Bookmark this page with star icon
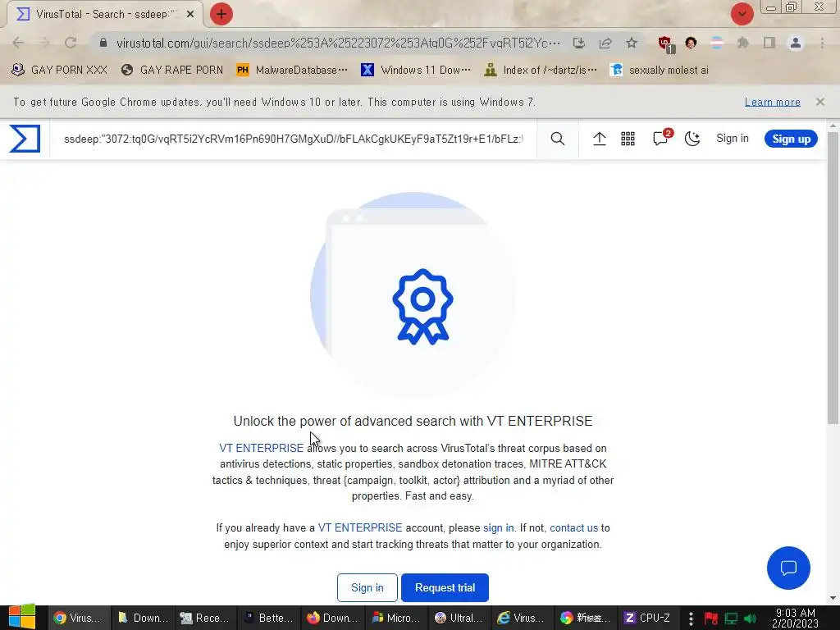The height and width of the screenshot is (630, 840). [632, 43]
